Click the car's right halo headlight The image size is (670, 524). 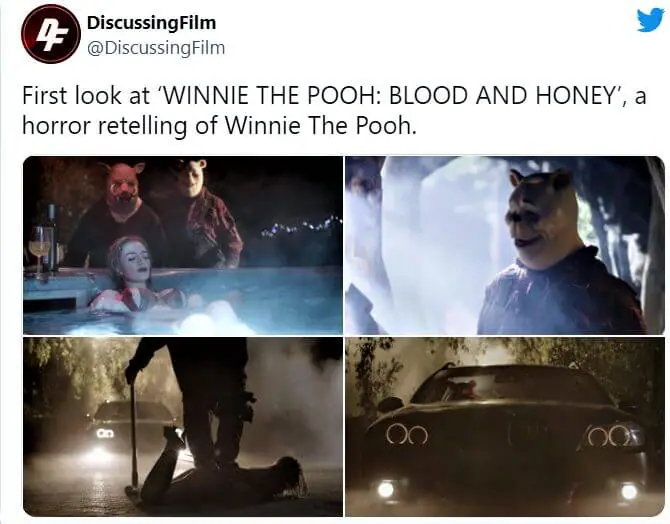pos(609,436)
